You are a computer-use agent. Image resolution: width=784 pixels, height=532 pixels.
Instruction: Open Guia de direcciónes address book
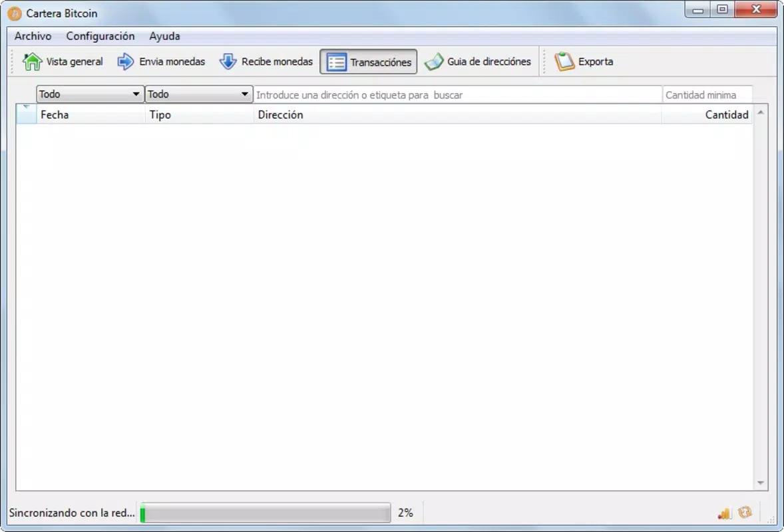point(477,61)
